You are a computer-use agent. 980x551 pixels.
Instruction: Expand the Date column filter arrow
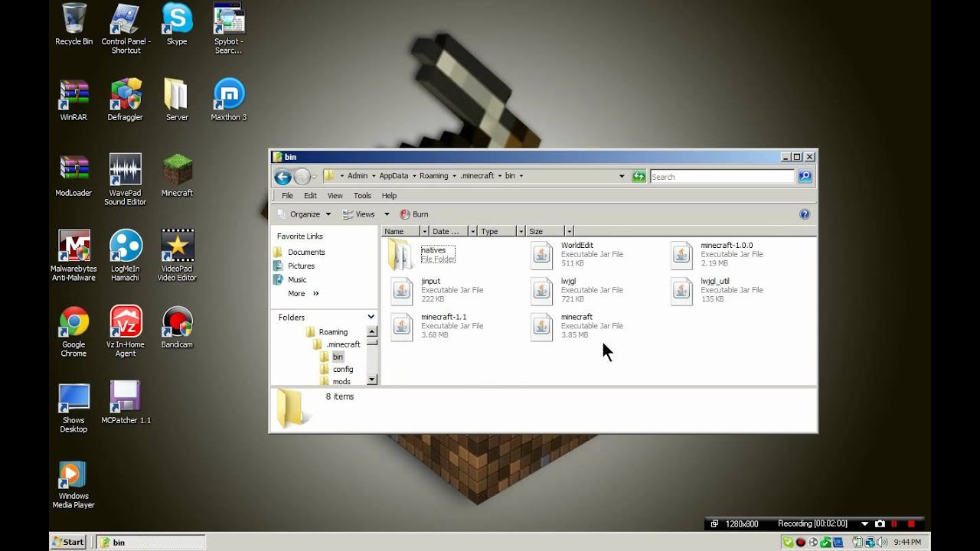pyautogui.click(x=472, y=231)
